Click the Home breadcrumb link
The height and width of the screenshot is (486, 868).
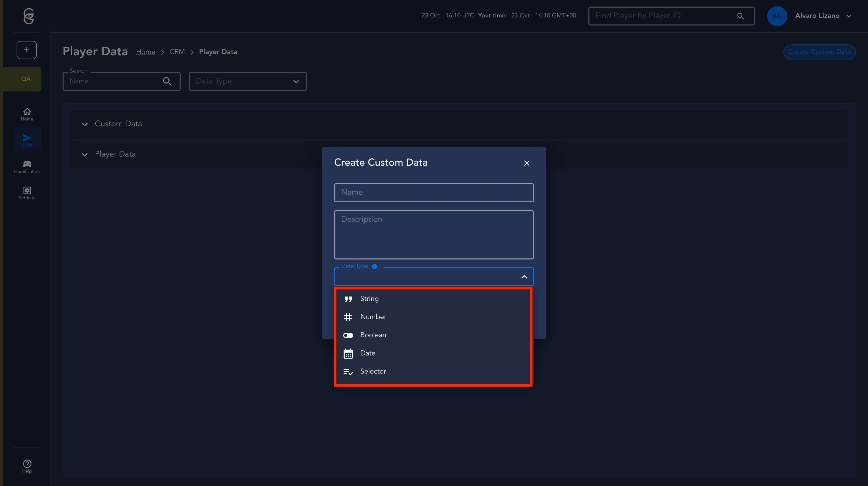pyautogui.click(x=145, y=52)
